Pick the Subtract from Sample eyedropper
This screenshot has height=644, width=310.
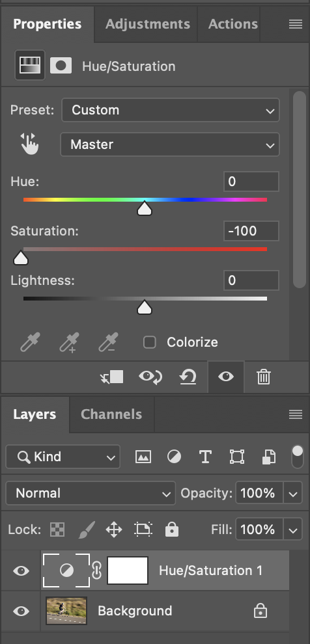pyautogui.click(x=109, y=342)
